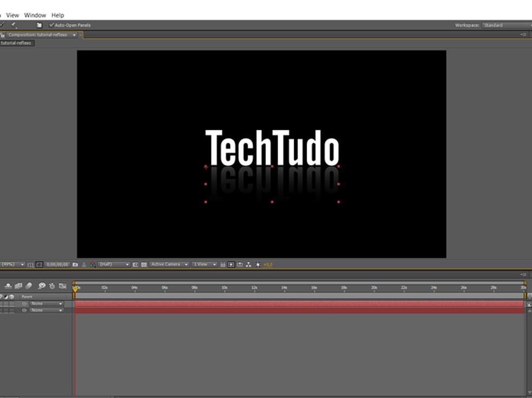Screen dimensions: 532x398
Task: Toggle the Fast Previews icon
Action: tap(231, 264)
